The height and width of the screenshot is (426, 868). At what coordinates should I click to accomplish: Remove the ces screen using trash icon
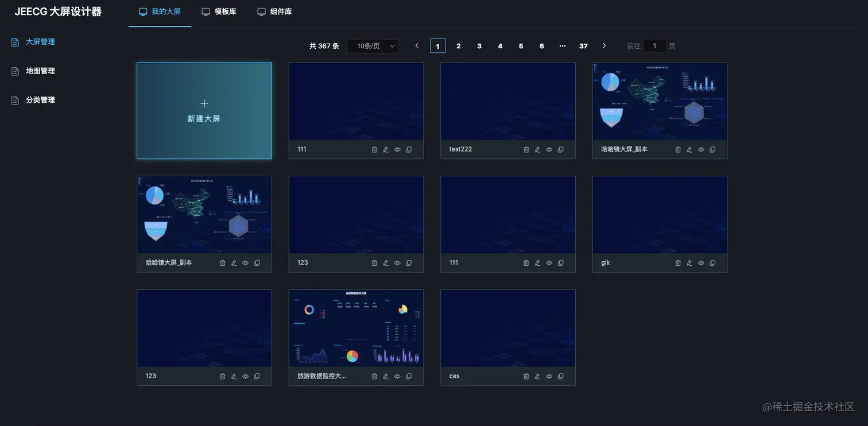(526, 376)
